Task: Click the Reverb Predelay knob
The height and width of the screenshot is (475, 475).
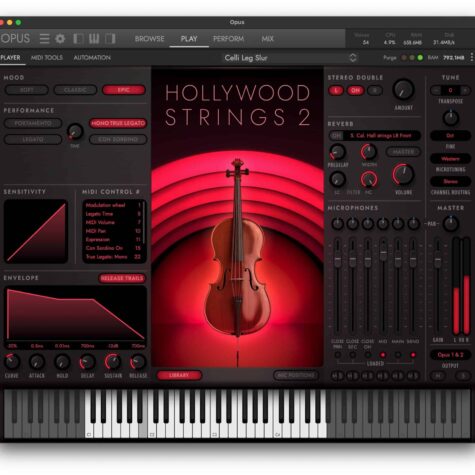Action: 338,152
